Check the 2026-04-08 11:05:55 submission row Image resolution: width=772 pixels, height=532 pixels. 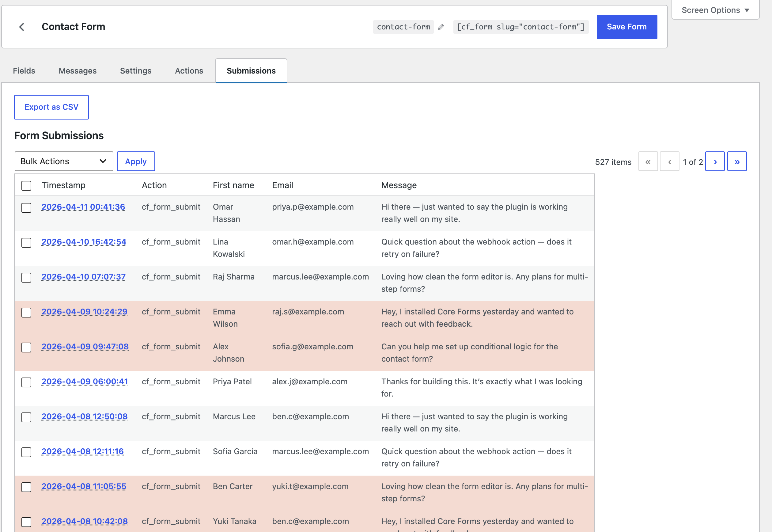pos(26,487)
